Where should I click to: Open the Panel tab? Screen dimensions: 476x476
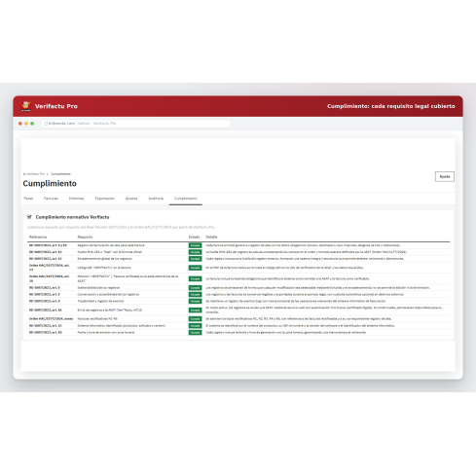(x=28, y=199)
